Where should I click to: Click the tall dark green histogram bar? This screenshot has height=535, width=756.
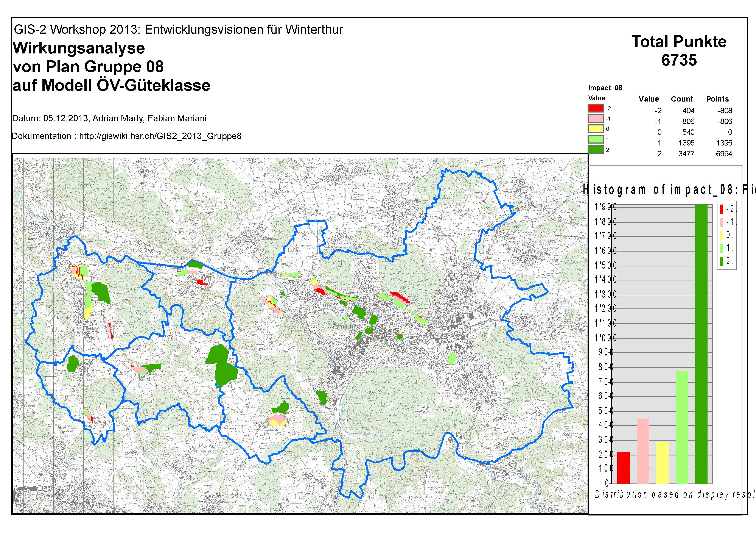(701, 344)
